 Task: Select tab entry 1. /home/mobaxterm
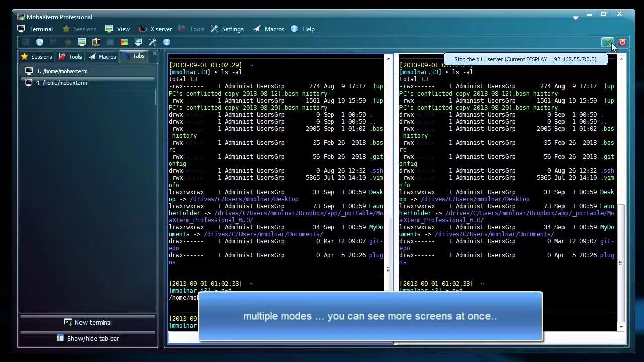pyautogui.click(x=88, y=71)
